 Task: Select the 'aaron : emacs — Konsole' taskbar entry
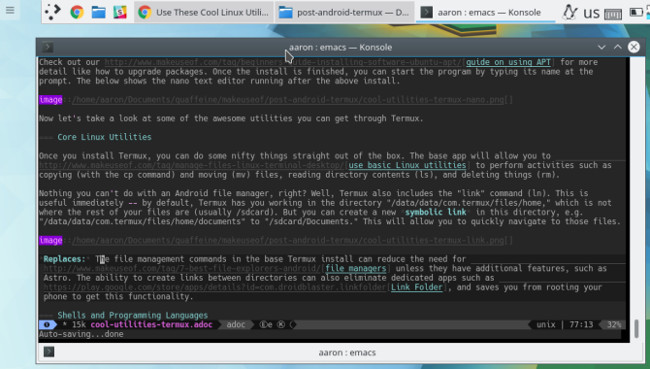coord(485,12)
